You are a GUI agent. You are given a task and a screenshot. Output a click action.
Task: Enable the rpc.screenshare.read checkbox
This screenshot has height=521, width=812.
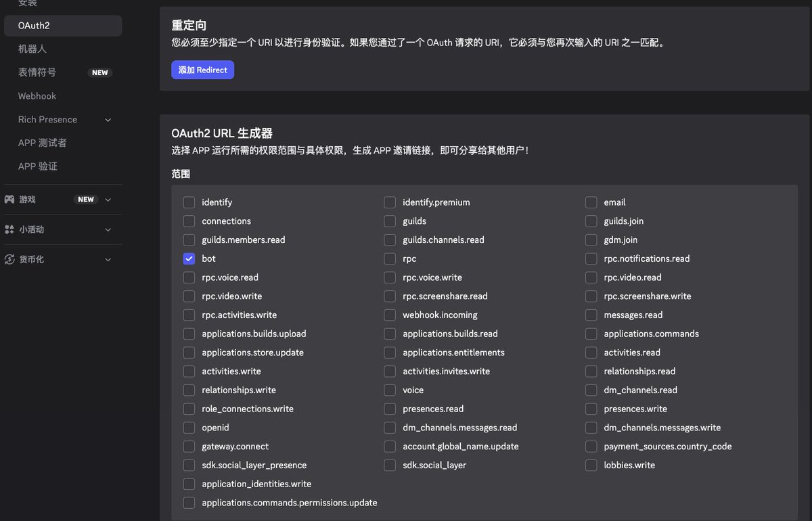(390, 296)
